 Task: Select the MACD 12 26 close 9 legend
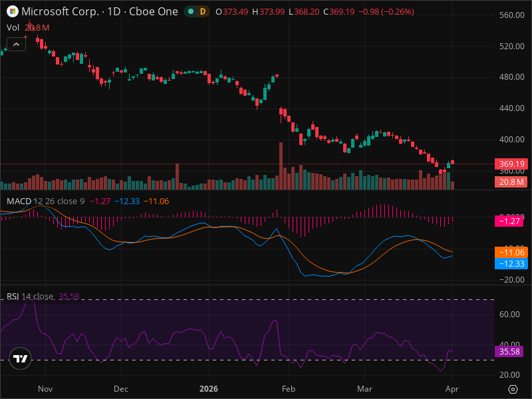pos(45,201)
